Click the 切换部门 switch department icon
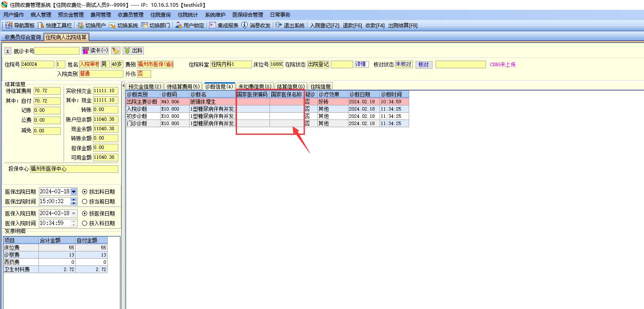The image size is (644, 309). pos(144,25)
